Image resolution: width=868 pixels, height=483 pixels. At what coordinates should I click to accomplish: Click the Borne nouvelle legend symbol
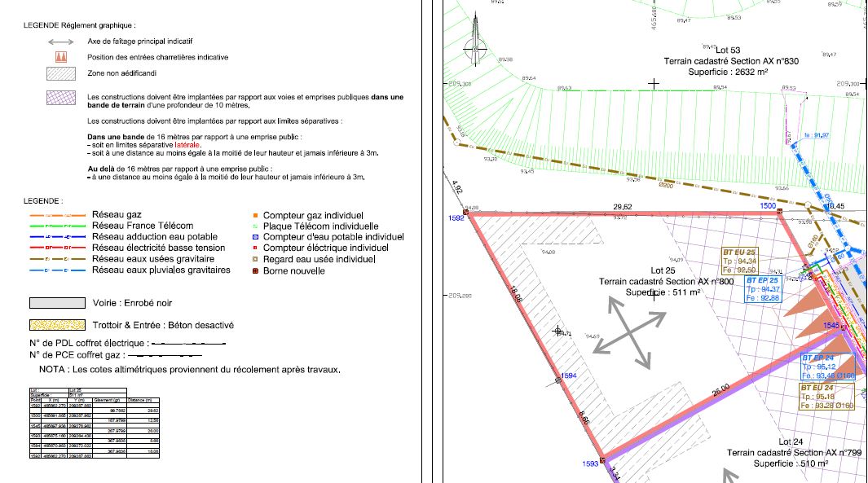point(255,271)
